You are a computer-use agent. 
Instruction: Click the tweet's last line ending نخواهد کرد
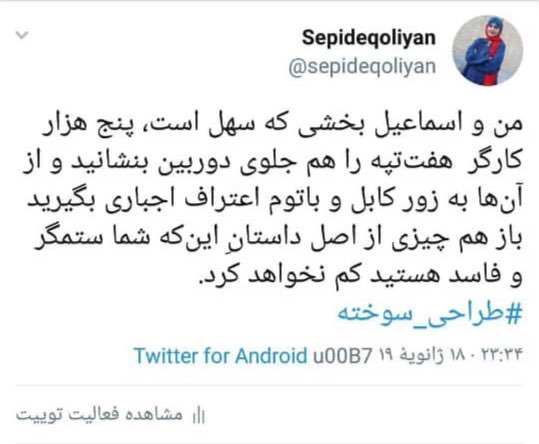coord(361,277)
